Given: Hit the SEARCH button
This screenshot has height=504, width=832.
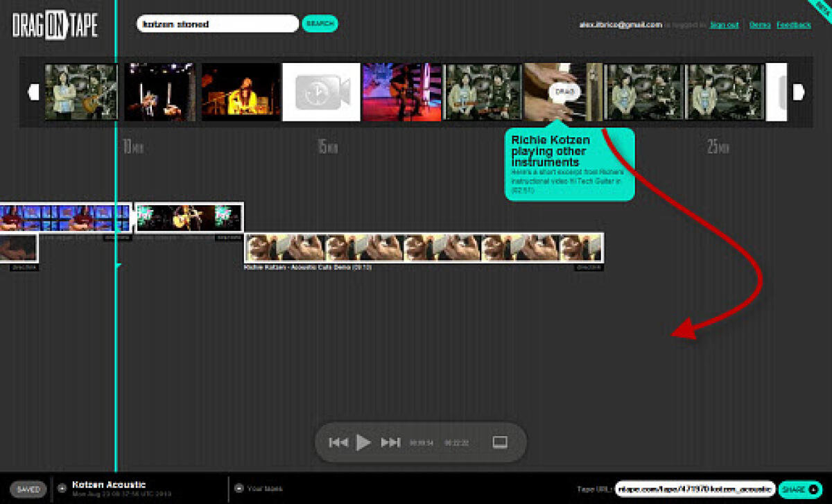Looking at the screenshot, I should 320,24.
